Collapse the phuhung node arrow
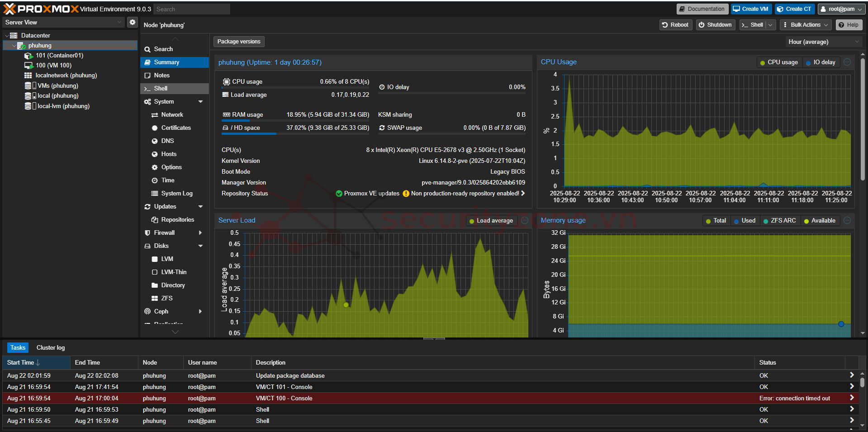Screen dimensions: 868x432 (14, 46)
